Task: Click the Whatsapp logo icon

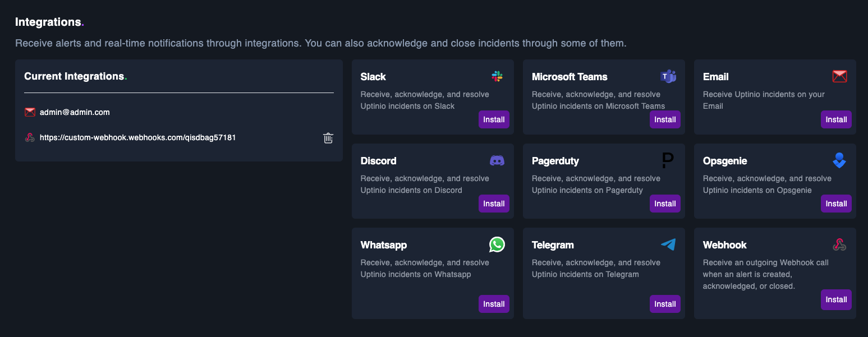Action: coord(497,244)
